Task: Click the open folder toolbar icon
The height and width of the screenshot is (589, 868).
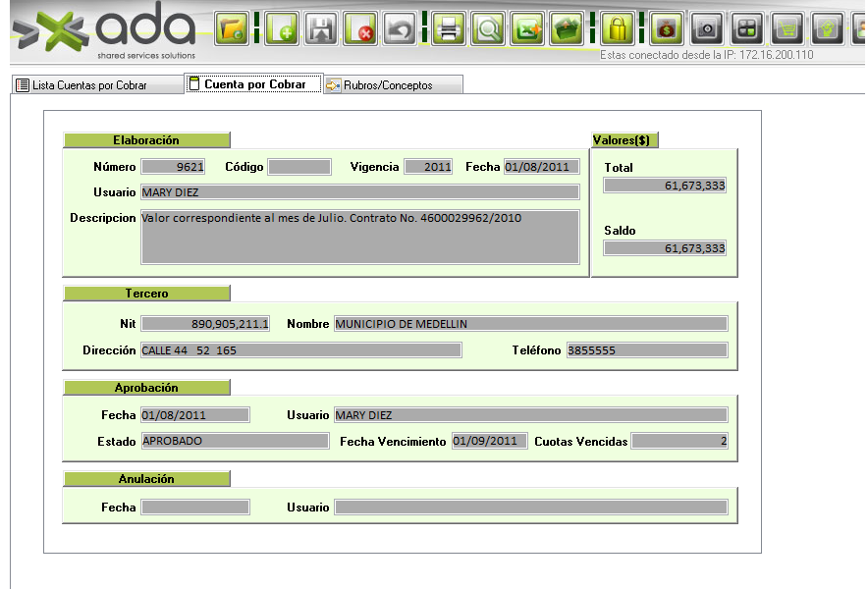Action: [x=232, y=28]
